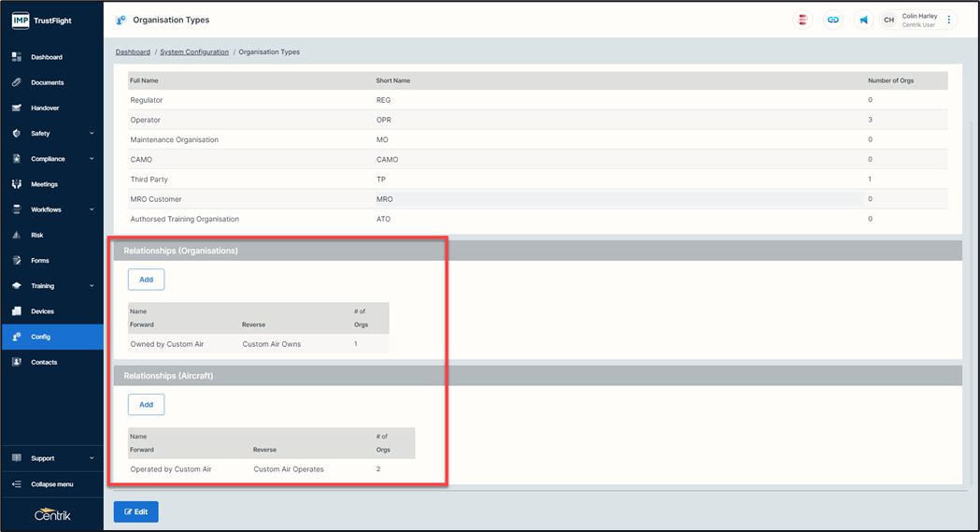980x532 pixels.
Task: Select the Meetings icon in the sidebar
Action: pos(17,184)
